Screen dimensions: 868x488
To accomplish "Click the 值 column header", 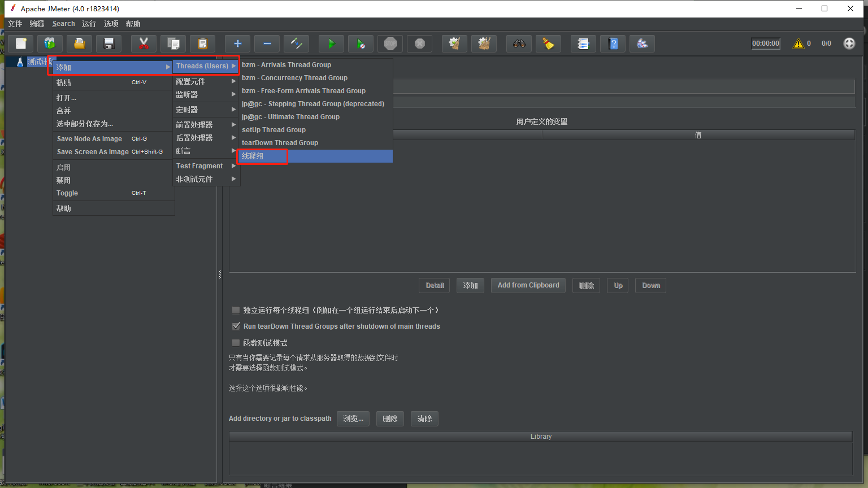I will [698, 135].
